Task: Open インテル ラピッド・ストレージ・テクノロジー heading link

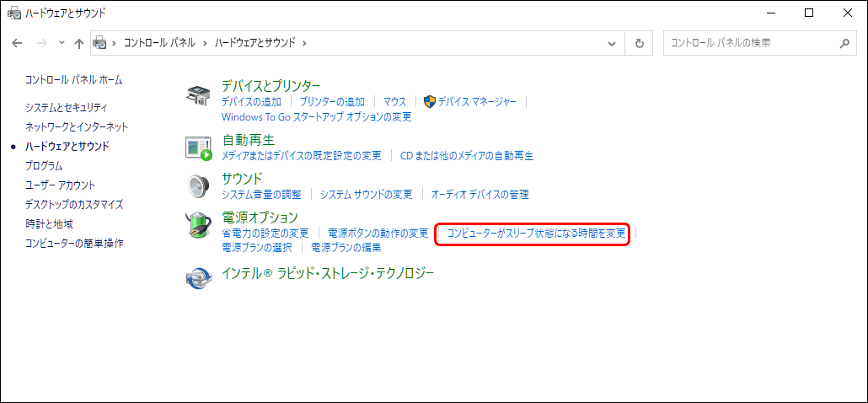Action: click(x=328, y=273)
